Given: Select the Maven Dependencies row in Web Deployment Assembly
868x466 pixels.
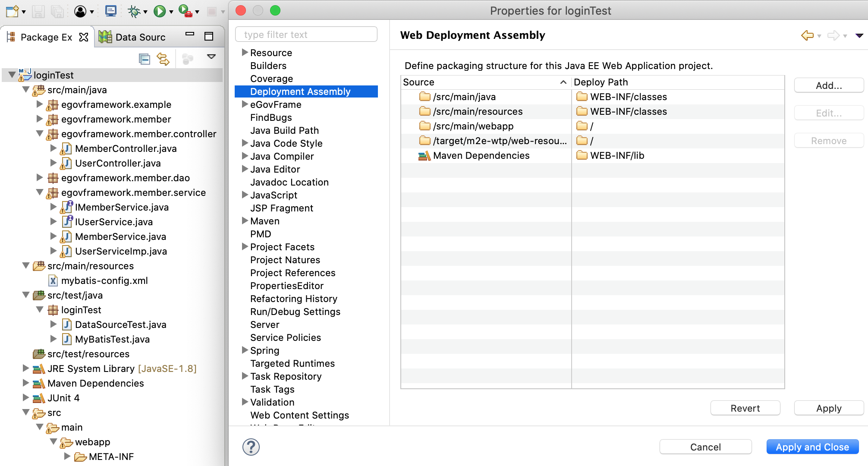Looking at the screenshot, I should 481,155.
